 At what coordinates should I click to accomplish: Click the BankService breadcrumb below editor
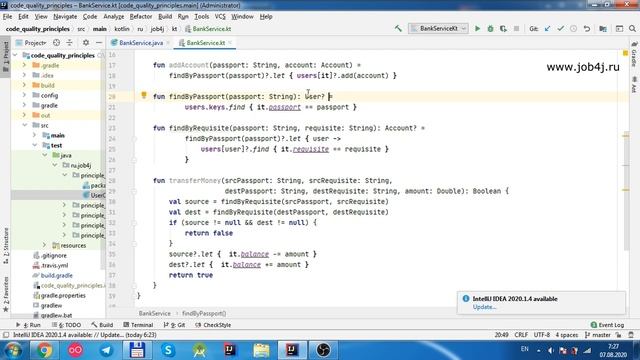tap(155, 313)
